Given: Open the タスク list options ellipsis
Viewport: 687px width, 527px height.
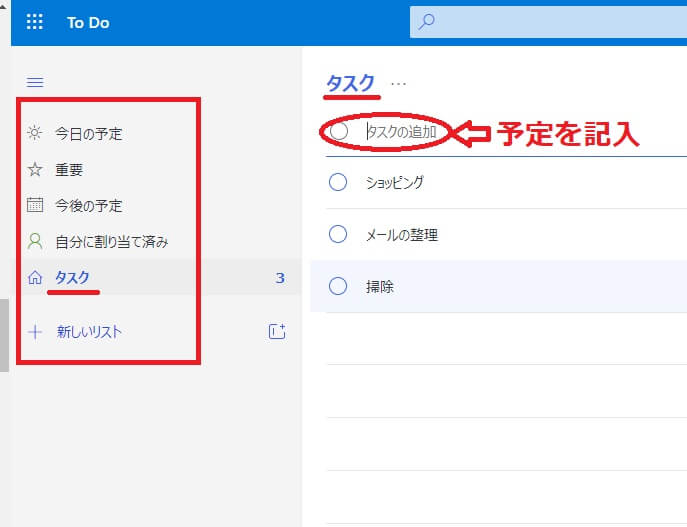Looking at the screenshot, I should (x=399, y=84).
